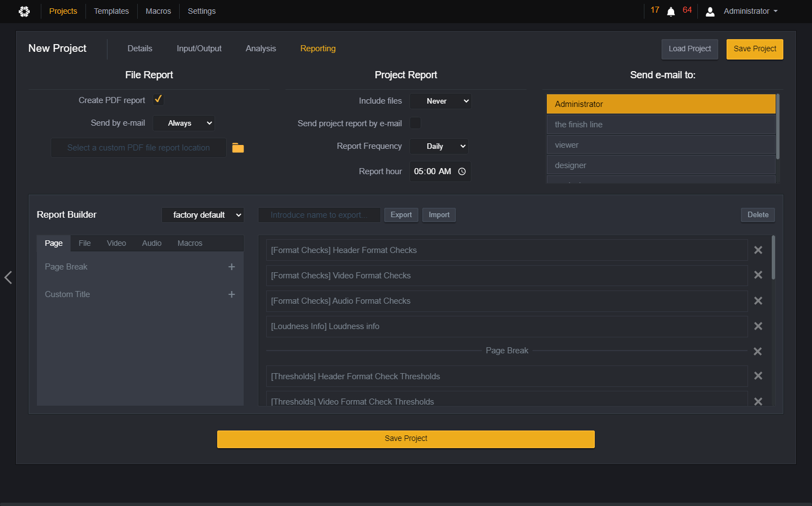Select 'viewer' in e-mail recipient list
The image size is (812, 506).
coord(661,145)
